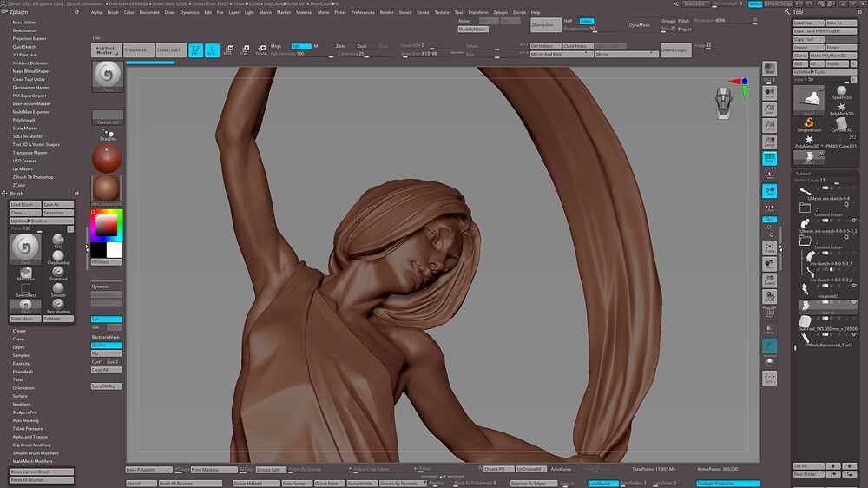Toggle the highlighted Floor grid button on right shelf
This screenshot has height=488, width=868.
[769, 158]
